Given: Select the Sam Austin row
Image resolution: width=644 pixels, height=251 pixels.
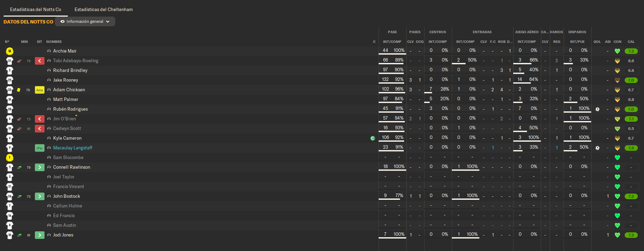Looking at the screenshot, I should (x=322, y=225).
